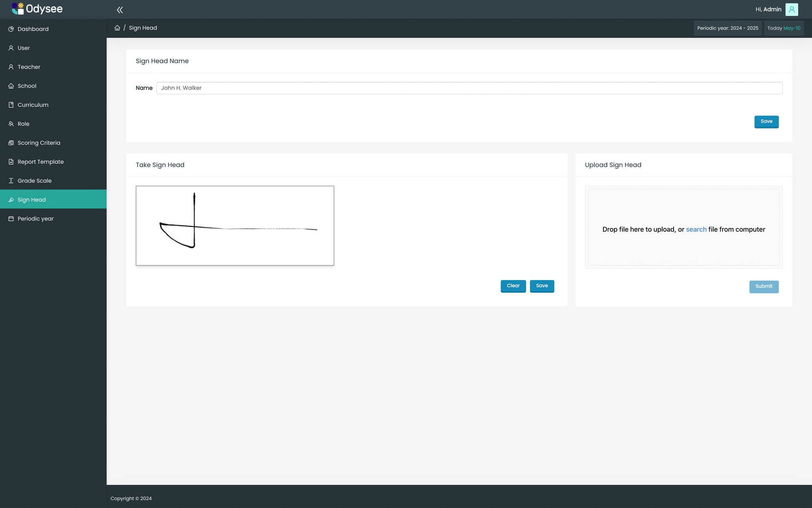The width and height of the screenshot is (812, 508).
Task: Click the School sidebar icon
Action: (11, 86)
